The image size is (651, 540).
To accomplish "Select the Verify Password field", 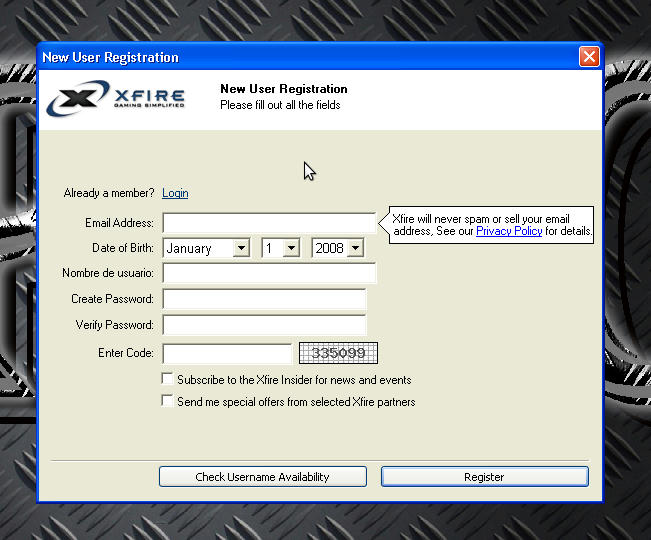I will click(264, 325).
